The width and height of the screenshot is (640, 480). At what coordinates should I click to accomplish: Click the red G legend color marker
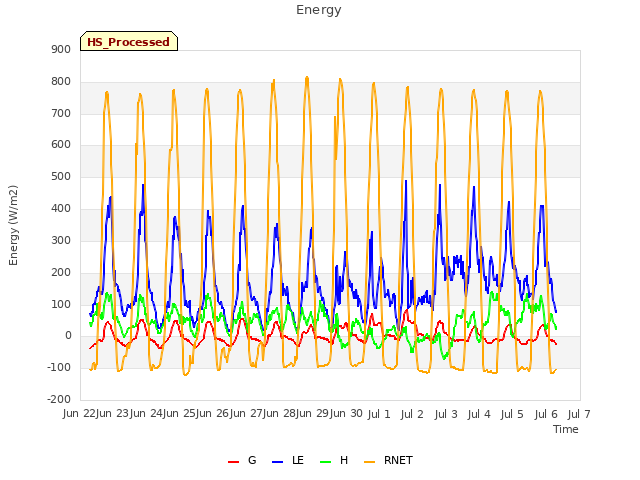coord(233,462)
